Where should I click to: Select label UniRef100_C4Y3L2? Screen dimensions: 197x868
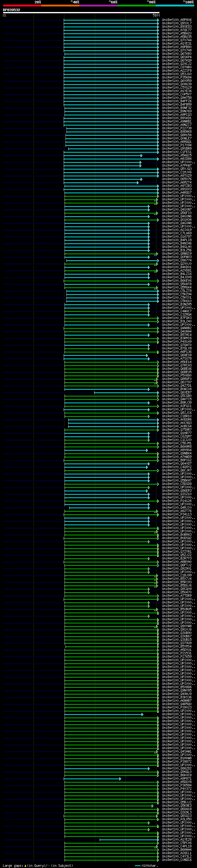pyautogui.click(x=177, y=857)
